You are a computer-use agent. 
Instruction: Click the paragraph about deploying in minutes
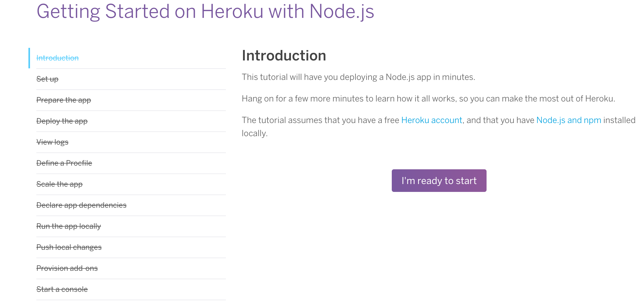(358, 77)
